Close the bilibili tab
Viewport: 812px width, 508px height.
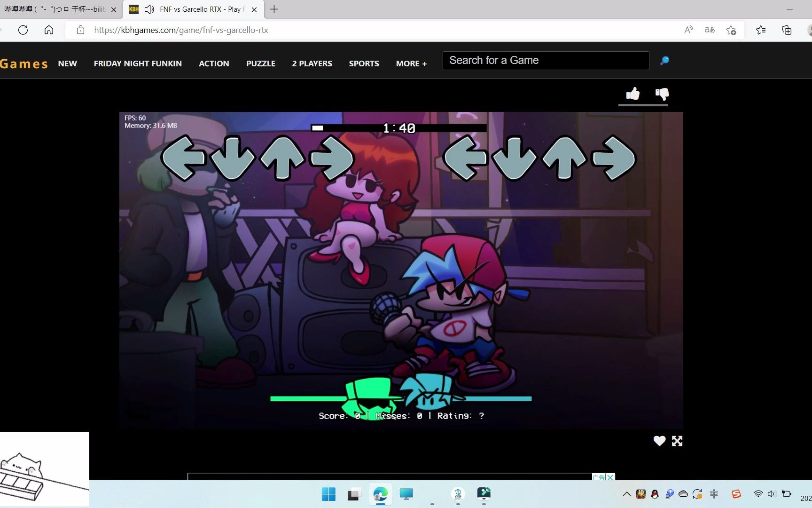pos(114,9)
